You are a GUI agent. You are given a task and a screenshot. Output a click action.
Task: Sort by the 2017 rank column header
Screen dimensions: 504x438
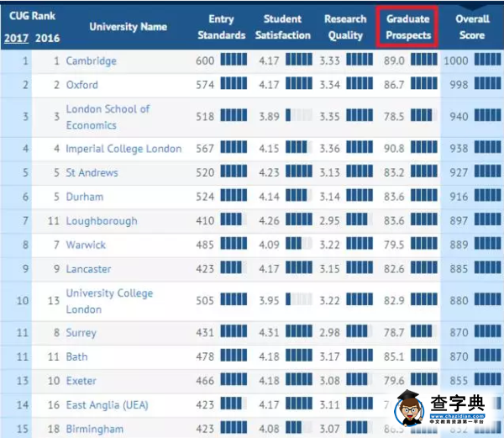[x=17, y=38]
